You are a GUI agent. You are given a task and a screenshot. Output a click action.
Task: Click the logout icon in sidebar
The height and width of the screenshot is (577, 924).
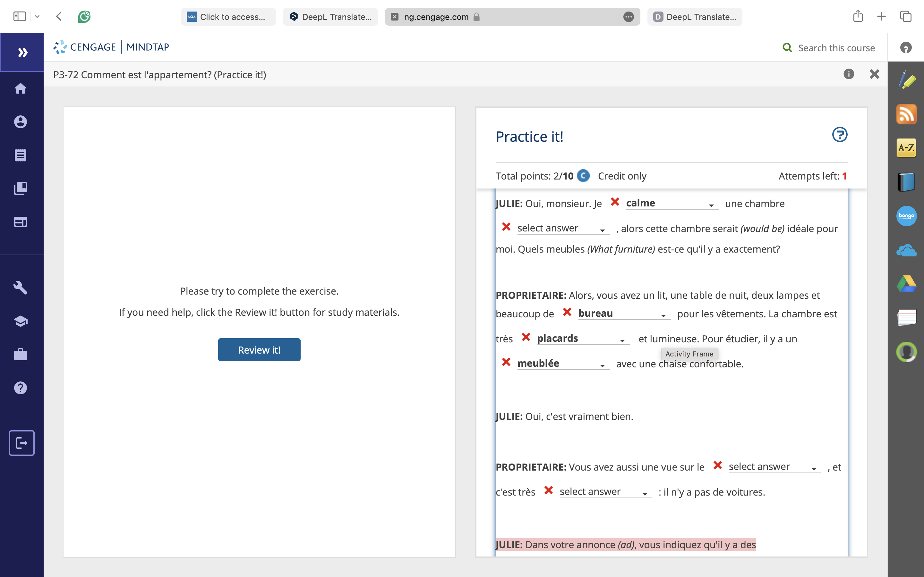coord(22,443)
